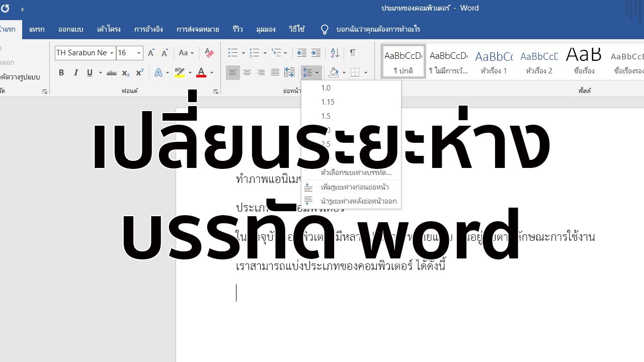The width and height of the screenshot is (644, 362).
Task: Click the Bullets list icon
Action: pos(232,53)
